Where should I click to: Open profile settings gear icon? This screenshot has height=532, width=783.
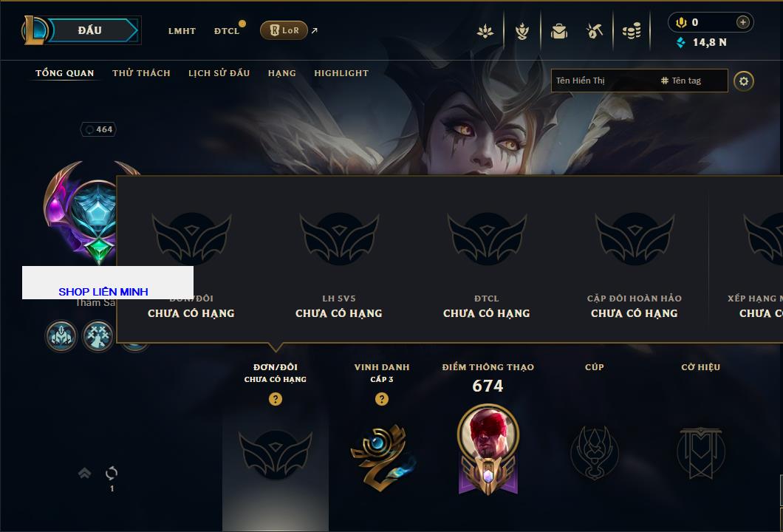point(744,81)
